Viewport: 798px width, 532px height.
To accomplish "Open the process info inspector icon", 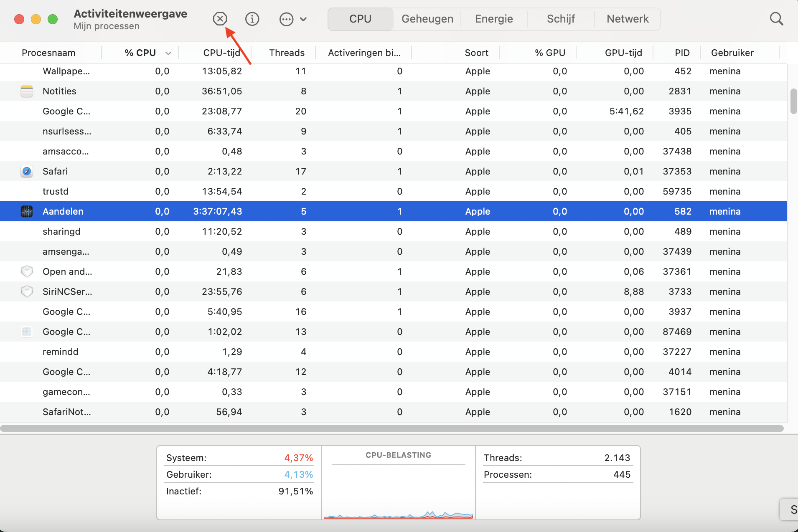I will [x=252, y=19].
